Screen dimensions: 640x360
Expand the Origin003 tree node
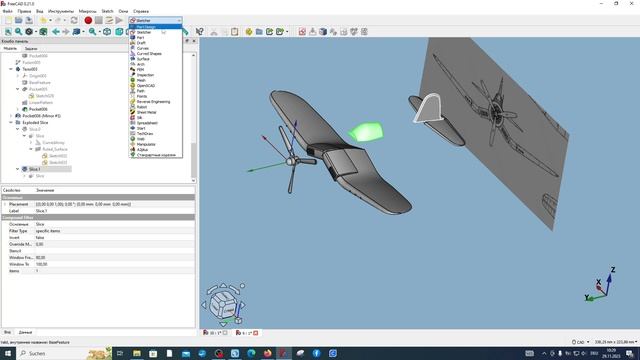18,76
